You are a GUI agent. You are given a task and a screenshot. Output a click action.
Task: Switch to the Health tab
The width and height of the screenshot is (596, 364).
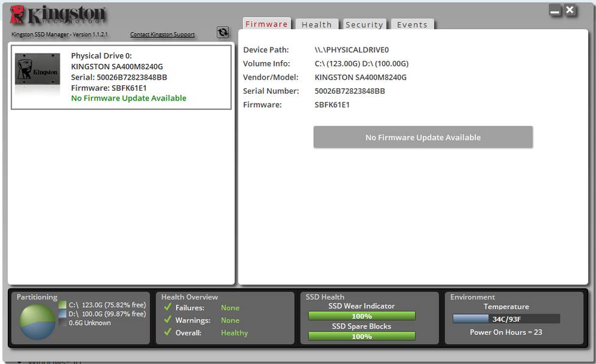316,25
